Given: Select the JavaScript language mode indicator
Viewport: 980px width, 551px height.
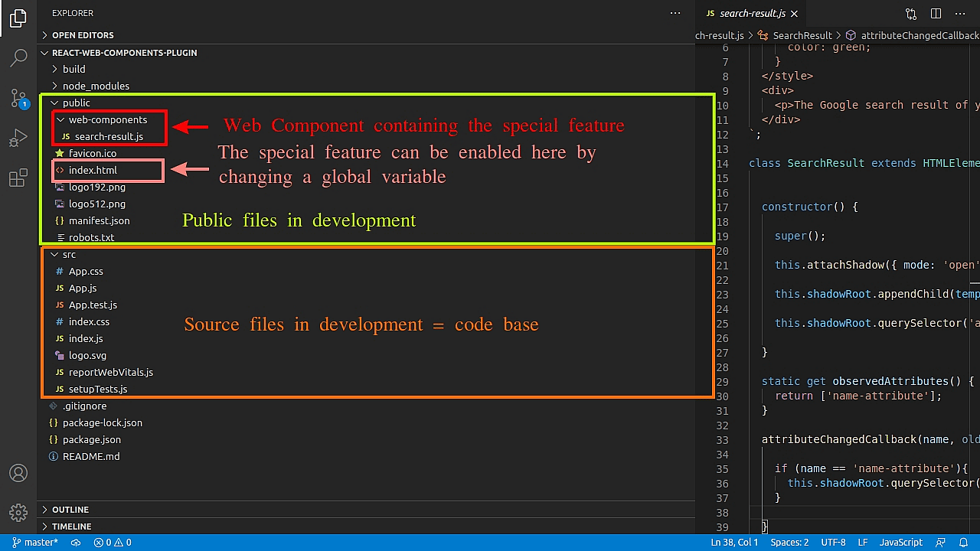Looking at the screenshot, I should [900, 542].
